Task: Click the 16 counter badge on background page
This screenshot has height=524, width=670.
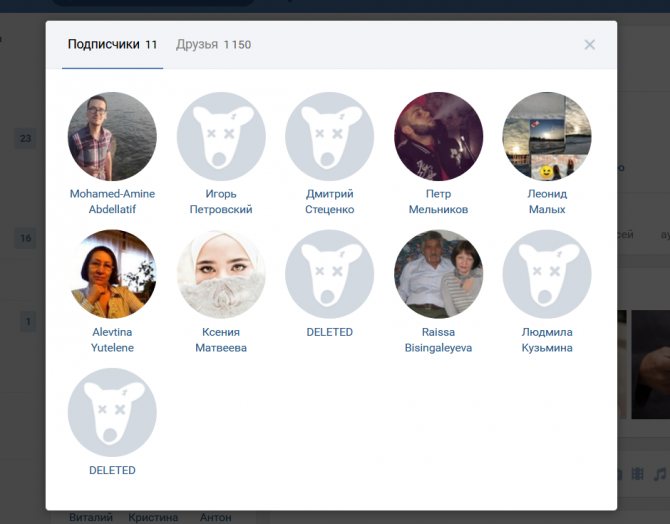Action: (x=26, y=238)
